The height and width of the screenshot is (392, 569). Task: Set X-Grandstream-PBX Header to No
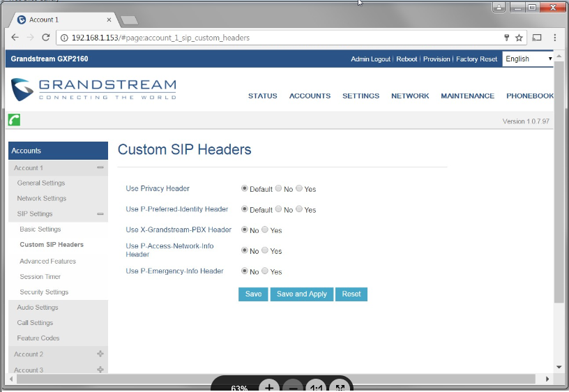click(x=244, y=229)
